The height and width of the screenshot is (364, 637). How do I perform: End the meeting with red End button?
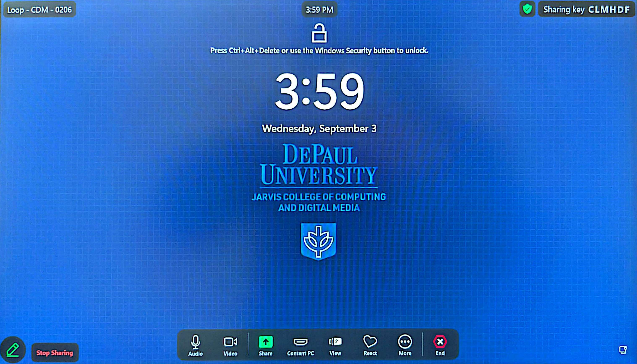click(440, 346)
